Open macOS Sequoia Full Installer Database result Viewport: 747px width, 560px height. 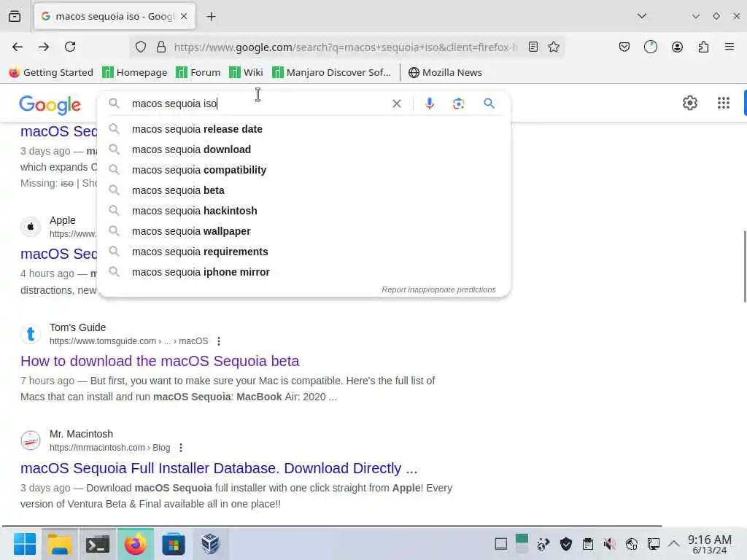219,468
